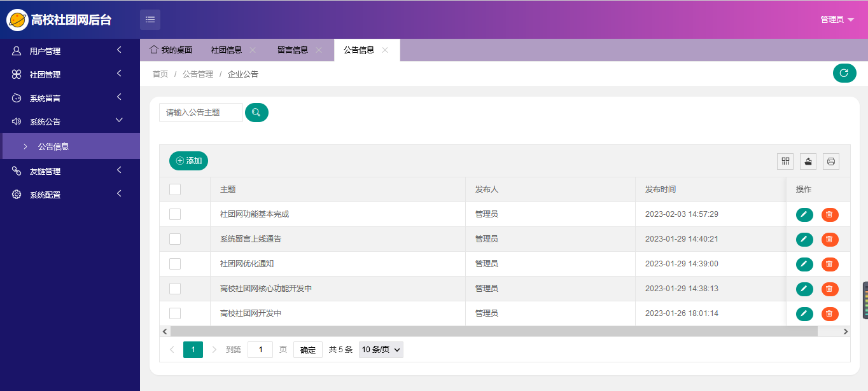Click the next page arrow
The height and width of the screenshot is (391, 868).
coord(214,350)
